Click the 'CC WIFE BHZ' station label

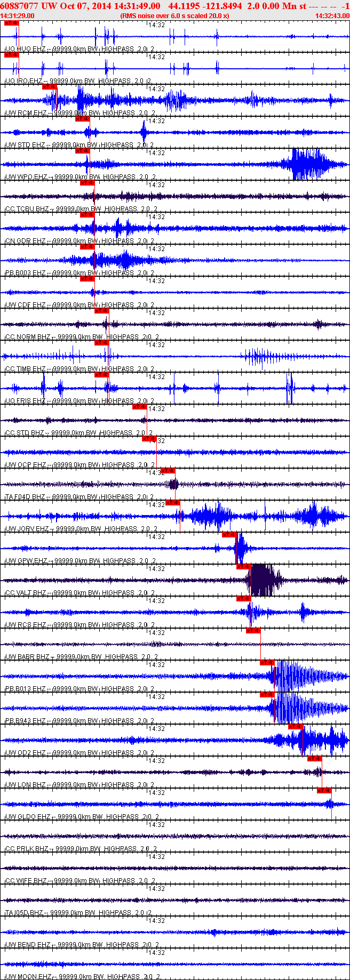point(26,881)
